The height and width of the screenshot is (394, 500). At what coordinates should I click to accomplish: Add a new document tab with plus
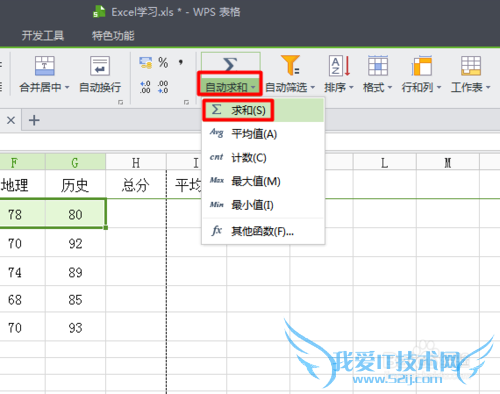34,120
